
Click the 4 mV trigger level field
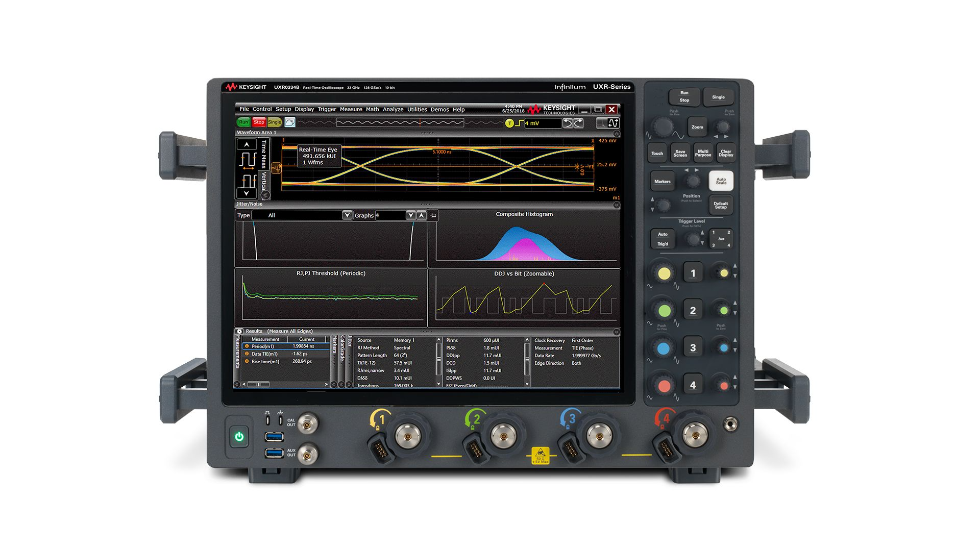point(542,122)
